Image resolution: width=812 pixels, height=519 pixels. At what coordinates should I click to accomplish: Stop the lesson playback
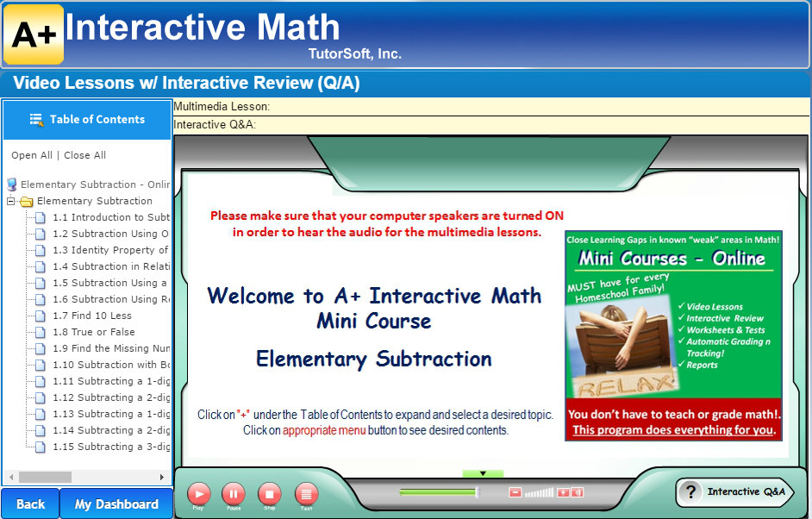269,494
